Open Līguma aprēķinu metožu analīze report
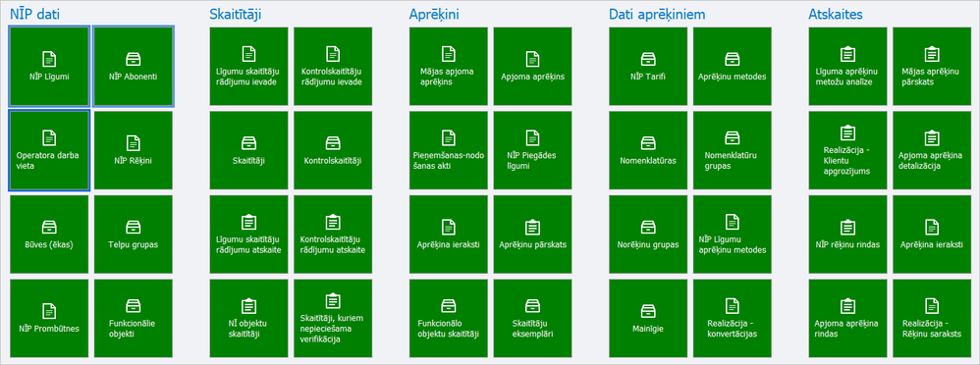This screenshot has width=980, height=365. (x=847, y=67)
